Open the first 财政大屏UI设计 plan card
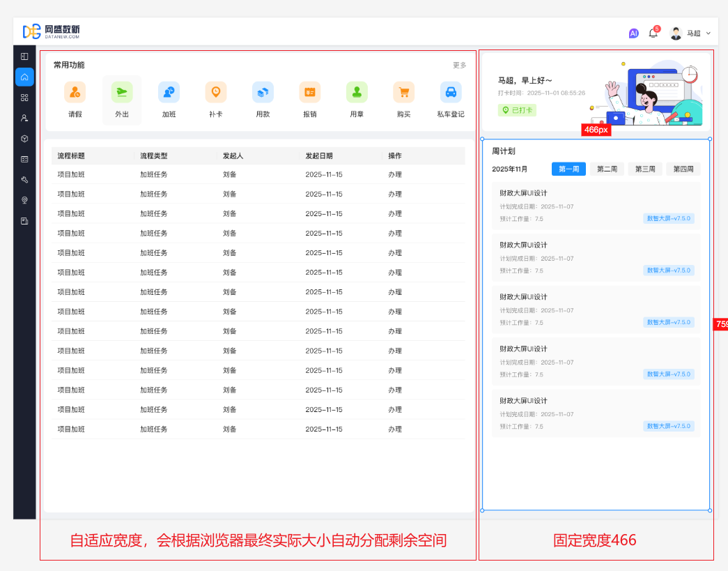 (596, 205)
